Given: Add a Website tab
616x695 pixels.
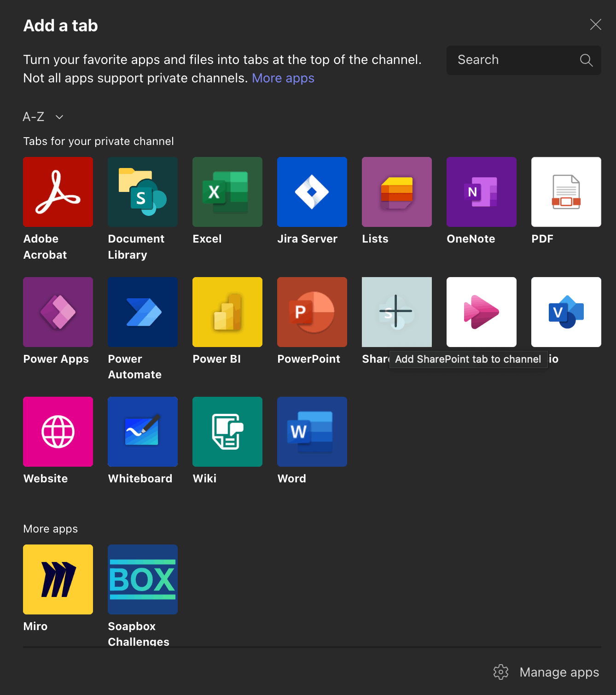Looking at the screenshot, I should pos(58,432).
